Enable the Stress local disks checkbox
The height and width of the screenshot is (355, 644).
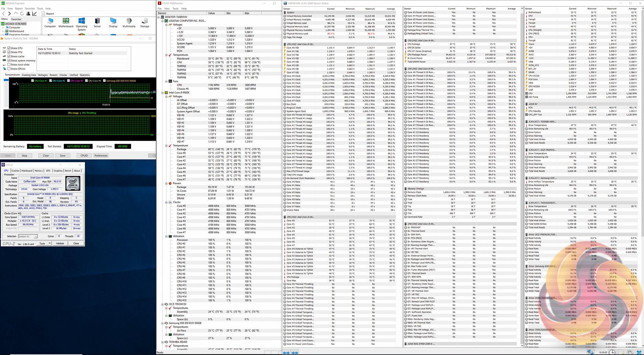click(9, 65)
